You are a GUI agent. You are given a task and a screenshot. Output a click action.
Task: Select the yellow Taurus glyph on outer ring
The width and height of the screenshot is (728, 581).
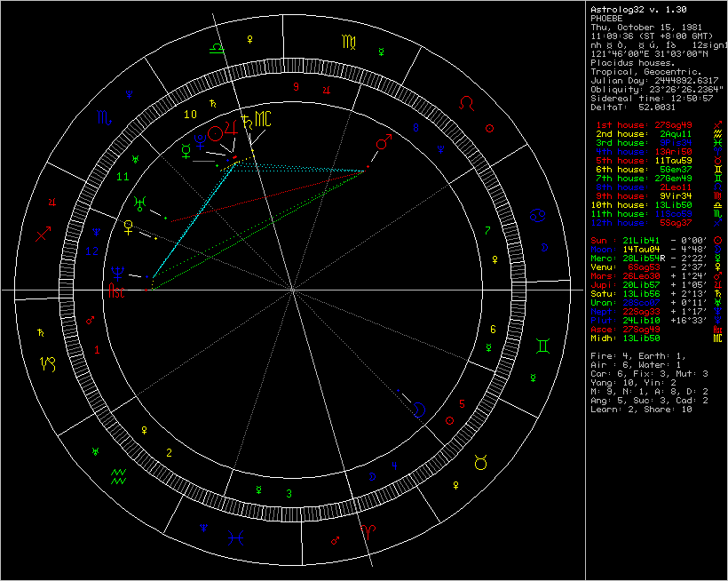(480, 461)
